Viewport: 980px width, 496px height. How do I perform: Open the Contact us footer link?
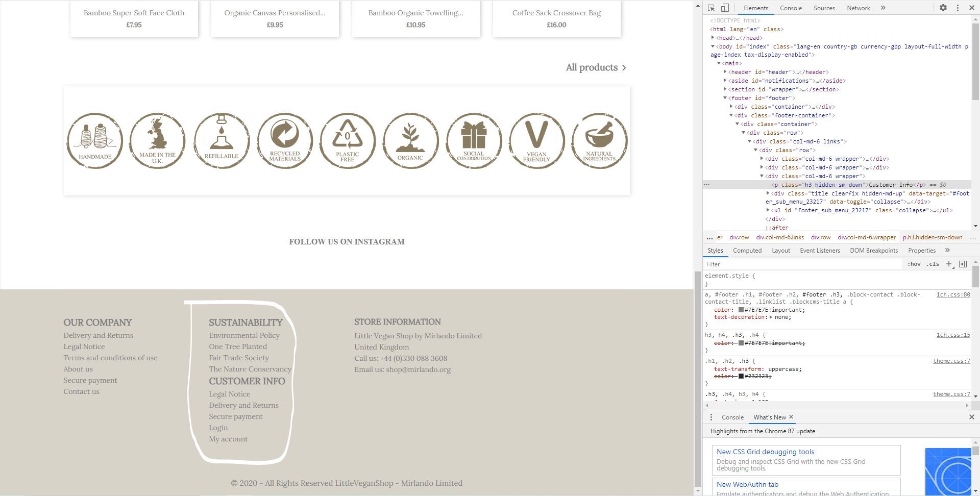(81, 391)
